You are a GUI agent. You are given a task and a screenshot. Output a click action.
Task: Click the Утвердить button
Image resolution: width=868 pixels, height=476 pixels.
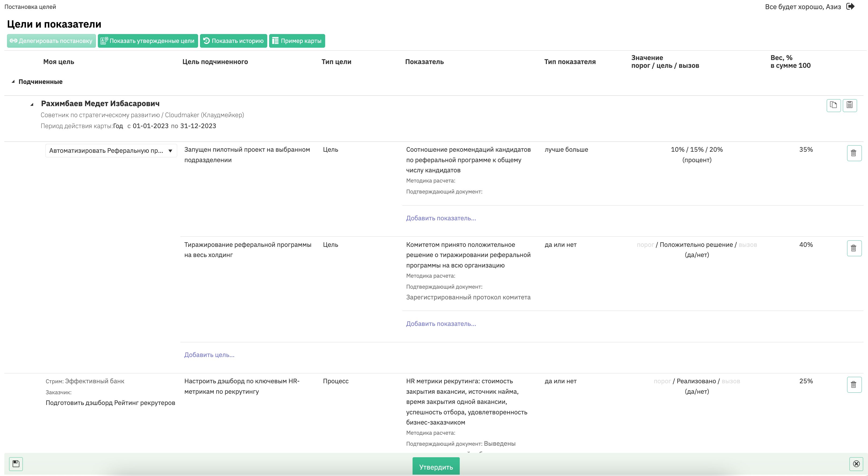pos(436,467)
